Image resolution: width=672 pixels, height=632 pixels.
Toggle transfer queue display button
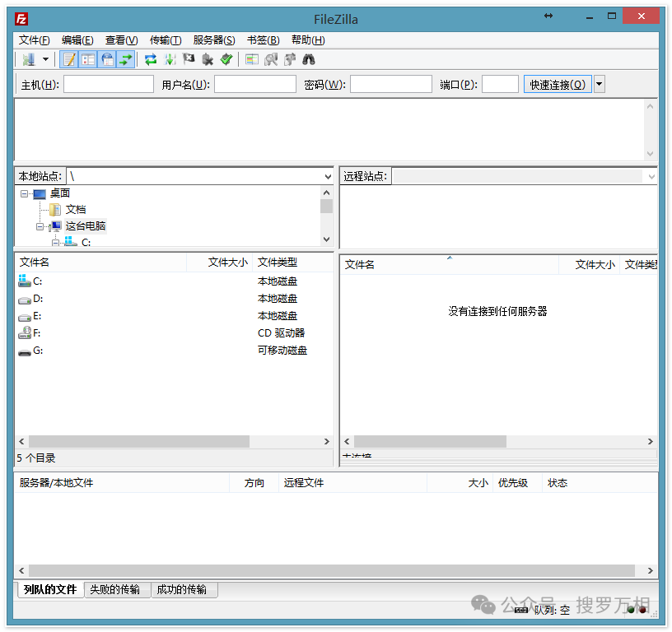pyautogui.click(x=125, y=59)
